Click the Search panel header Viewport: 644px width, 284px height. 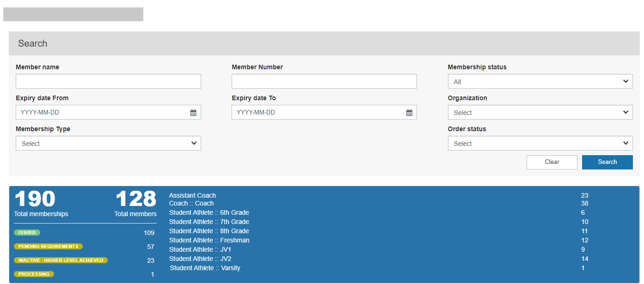point(324,43)
